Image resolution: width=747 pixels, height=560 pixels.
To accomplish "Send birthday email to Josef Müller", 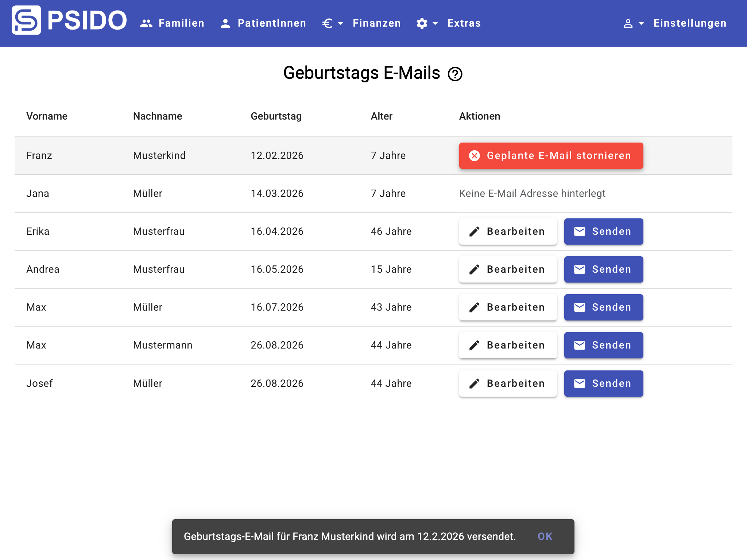I will click(603, 383).
